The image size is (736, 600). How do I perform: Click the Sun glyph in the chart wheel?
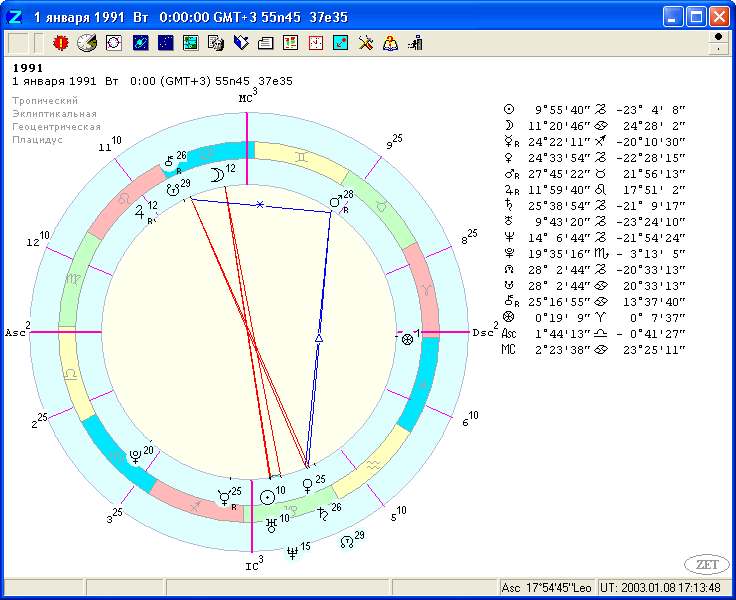[267, 497]
